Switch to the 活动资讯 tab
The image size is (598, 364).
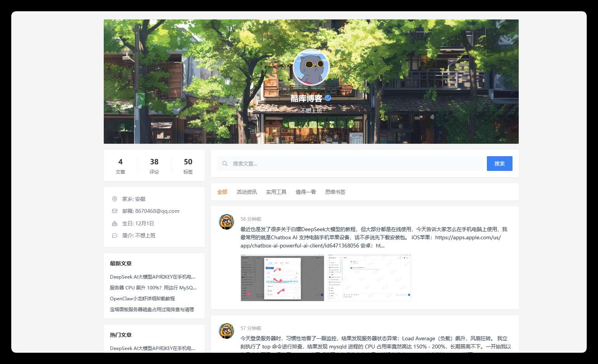247,192
